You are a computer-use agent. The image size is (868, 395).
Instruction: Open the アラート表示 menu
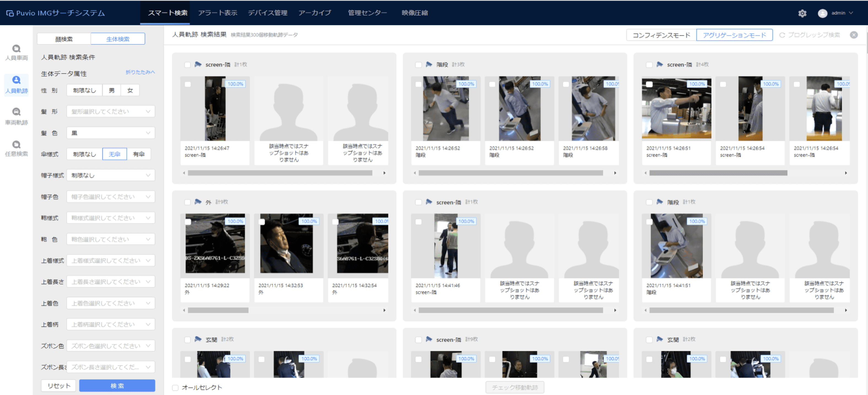tap(217, 13)
